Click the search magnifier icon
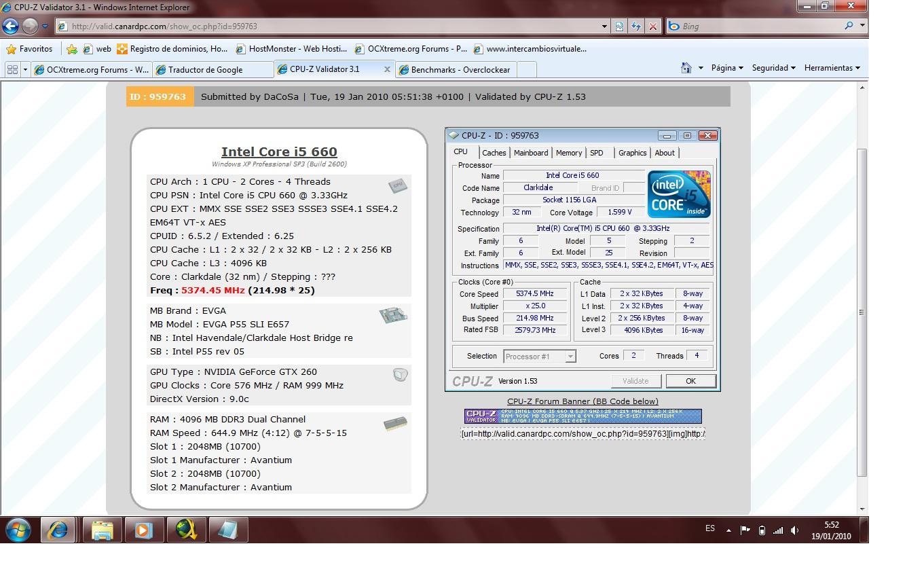Image resolution: width=924 pixels, height=582 pixels. tap(849, 26)
